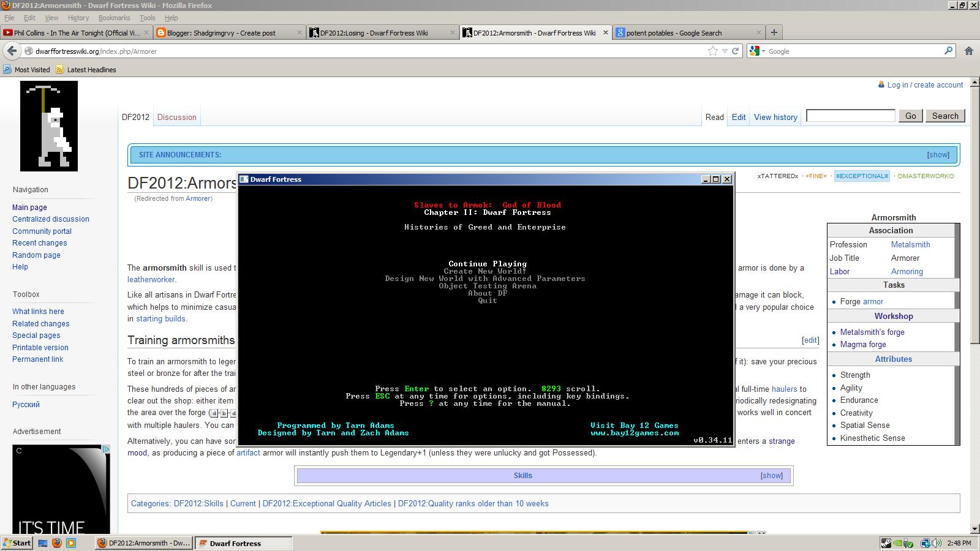This screenshot has height=551, width=980.
Task: Open Firefox home page via house icon
Action: [x=968, y=51]
